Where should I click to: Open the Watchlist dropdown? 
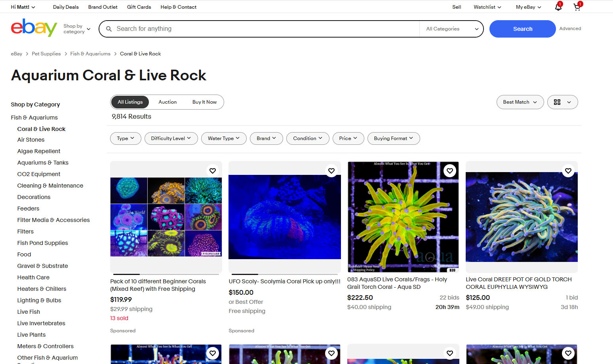click(487, 7)
